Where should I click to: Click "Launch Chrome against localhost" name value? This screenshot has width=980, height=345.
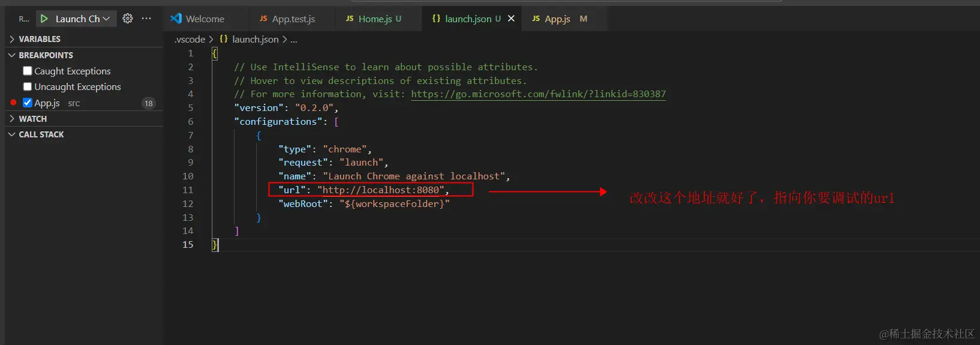(414, 176)
